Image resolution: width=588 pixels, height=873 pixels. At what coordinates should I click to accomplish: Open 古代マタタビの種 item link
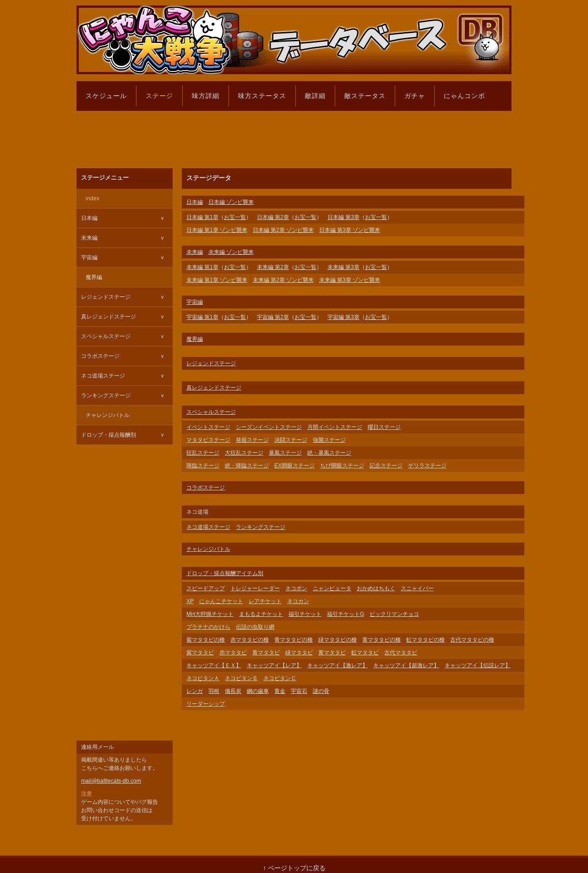click(472, 640)
